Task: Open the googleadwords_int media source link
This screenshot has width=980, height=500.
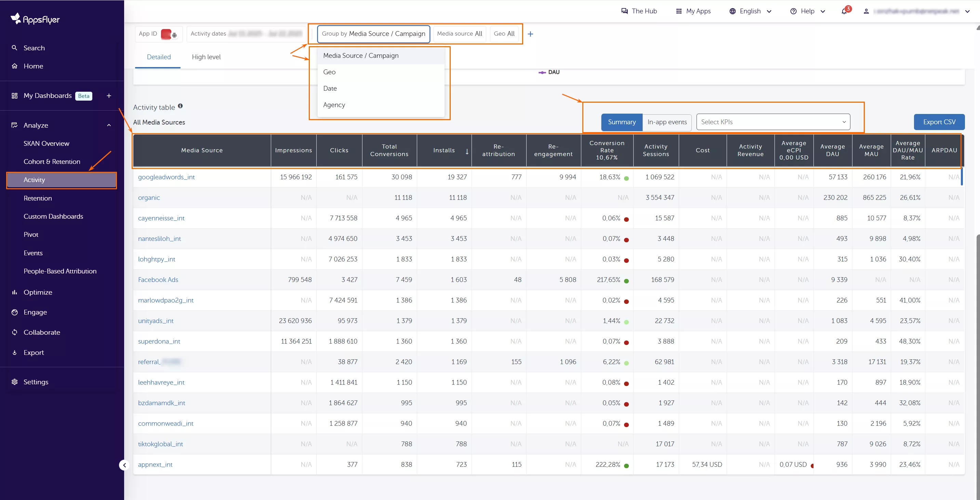Action: (166, 177)
